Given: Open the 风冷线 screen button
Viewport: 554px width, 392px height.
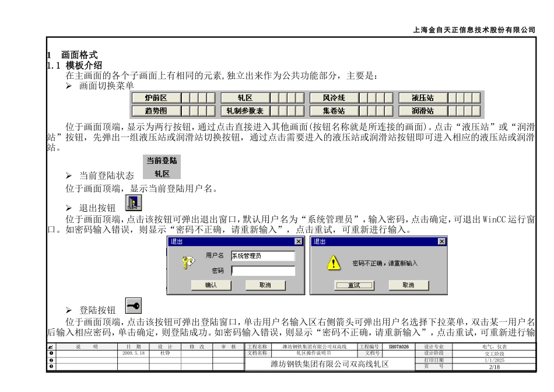Looking at the screenshot, I should [334, 98].
